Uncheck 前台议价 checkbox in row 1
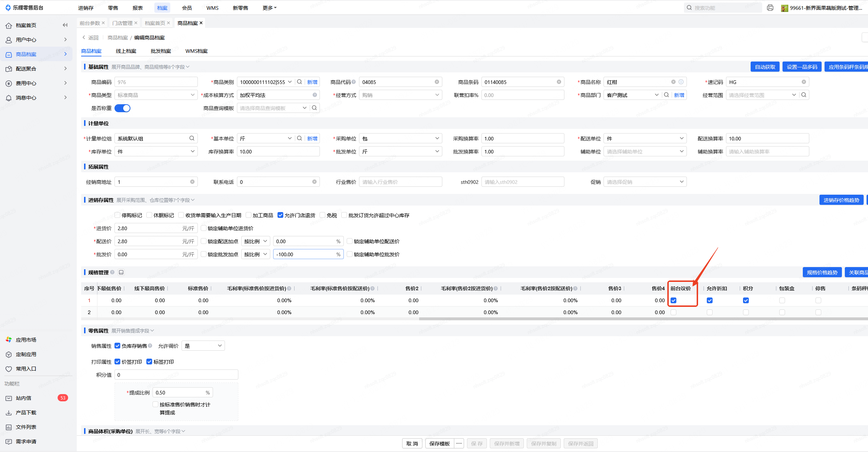 tap(673, 300)
